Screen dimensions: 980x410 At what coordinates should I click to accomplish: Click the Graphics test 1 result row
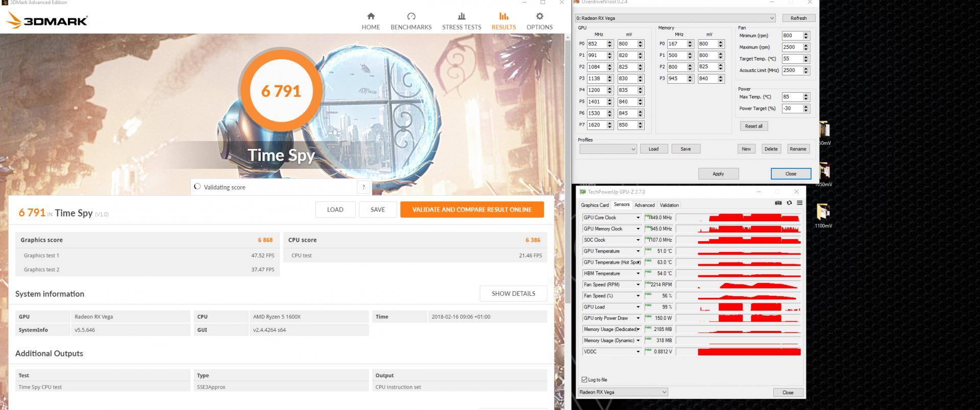pos(149,255)
